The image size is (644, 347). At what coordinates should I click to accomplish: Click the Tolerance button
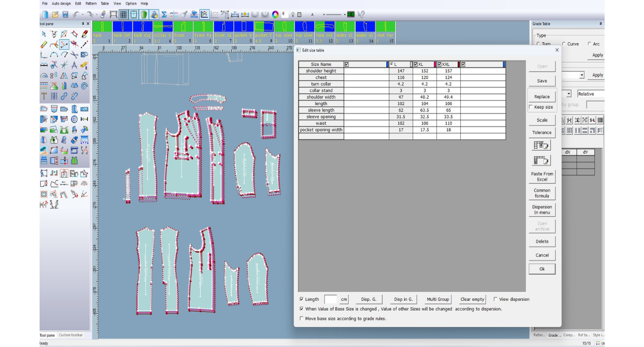point(542,132)
